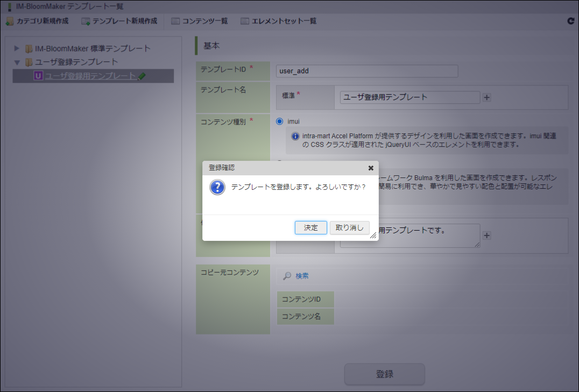Click the コンテンツID label cell

(306, 300)
